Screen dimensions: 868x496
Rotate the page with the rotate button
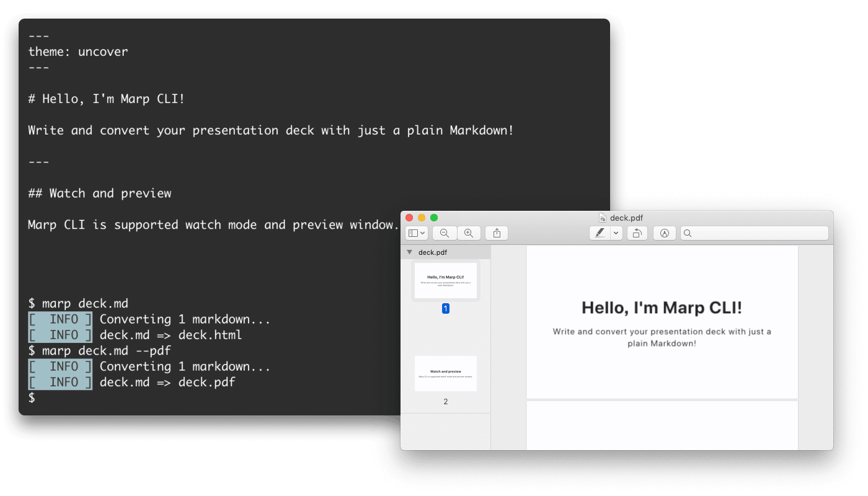pyautogui.click(x=637, y=233)
